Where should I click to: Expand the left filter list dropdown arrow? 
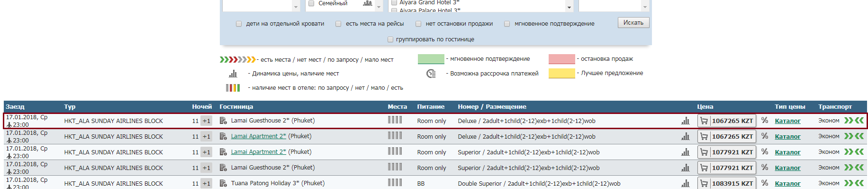[x=296, y=7]
